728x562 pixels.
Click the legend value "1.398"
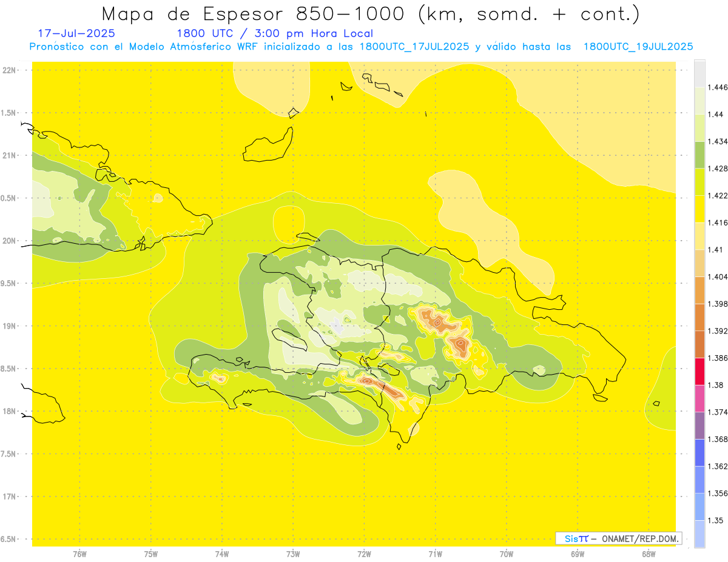[718, 304]
